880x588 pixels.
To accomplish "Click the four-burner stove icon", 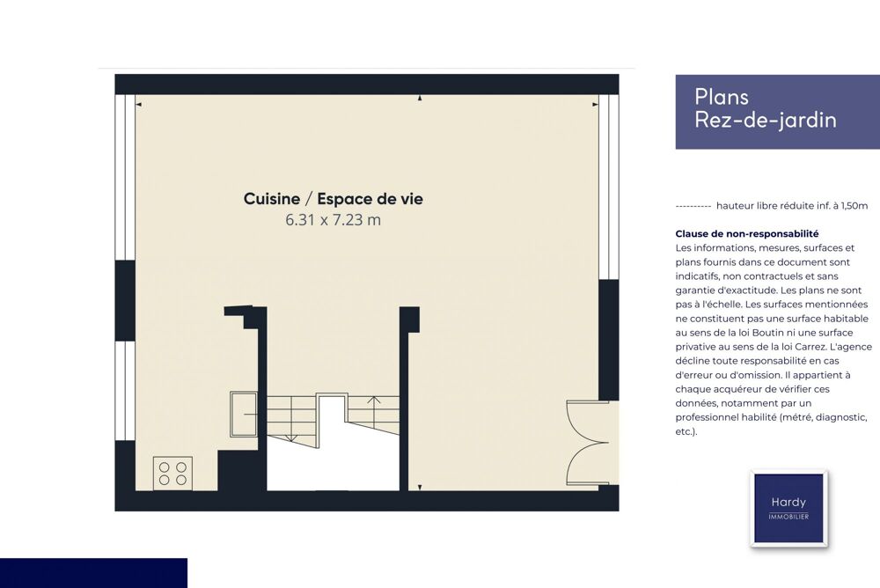I will [x=172, y=473].
